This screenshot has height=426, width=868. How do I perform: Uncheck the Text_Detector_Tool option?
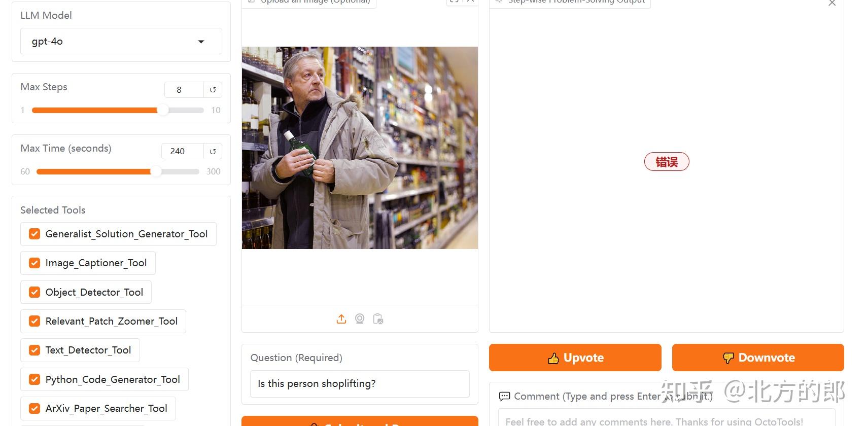(x=34, y=350)
